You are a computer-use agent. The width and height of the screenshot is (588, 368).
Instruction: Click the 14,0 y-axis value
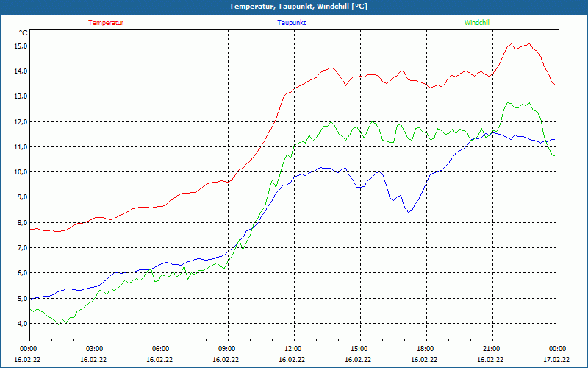coord(21,71)
